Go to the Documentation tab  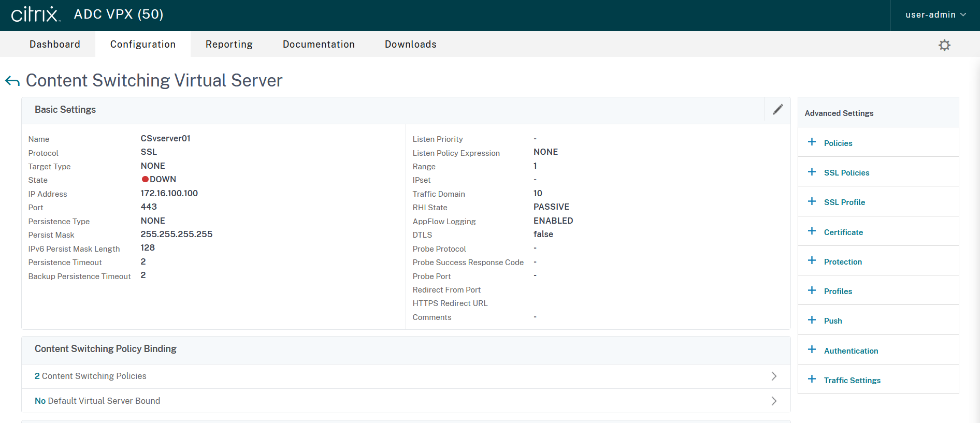click(319, 45)
